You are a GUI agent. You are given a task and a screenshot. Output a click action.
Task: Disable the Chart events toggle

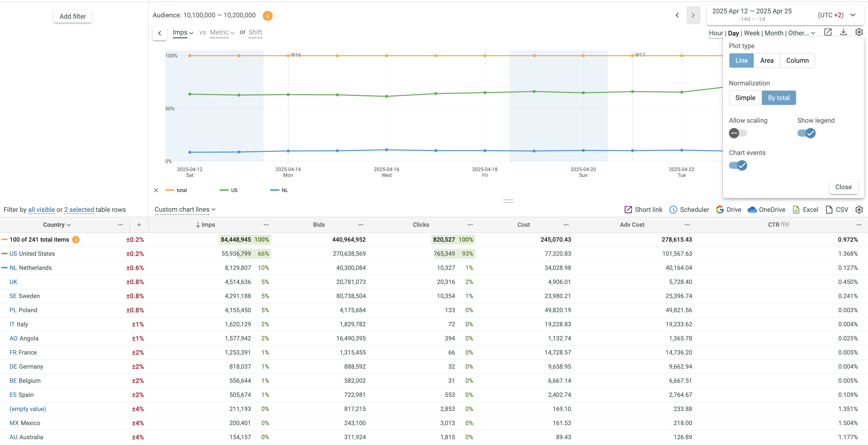point(738,166)
